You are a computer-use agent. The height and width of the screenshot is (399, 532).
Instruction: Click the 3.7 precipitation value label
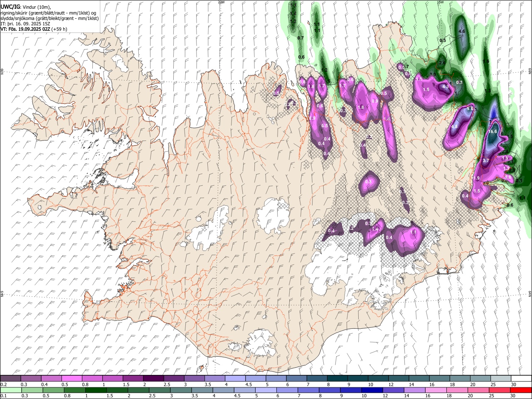(x=487, y=160)
